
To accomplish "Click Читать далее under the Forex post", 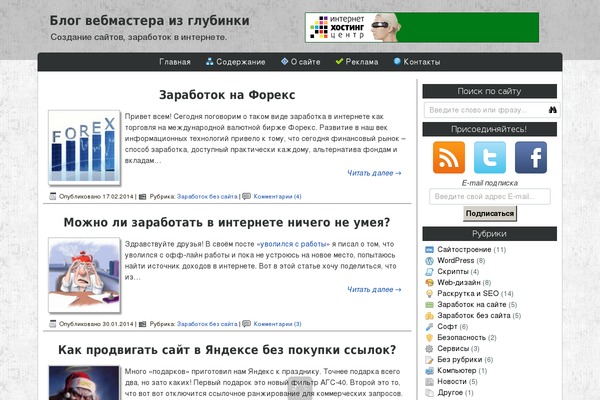I will (374, 173).
